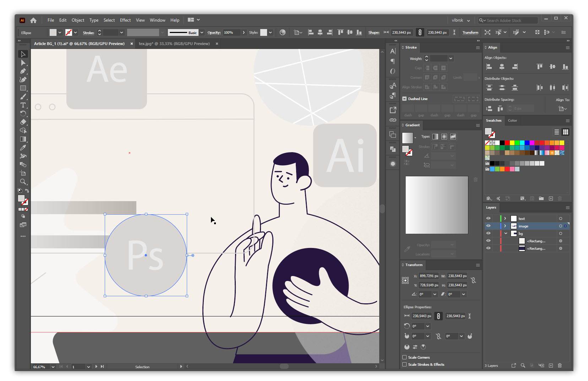The width and height of the screenshot is (588, 381).
Task: Select the Type tool
Action: point(23,105)
